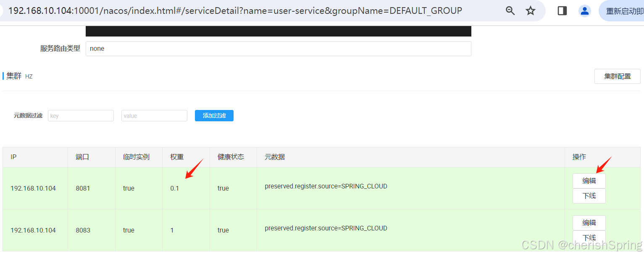Focus the metadata filter key field

click(x=81, y=116)
